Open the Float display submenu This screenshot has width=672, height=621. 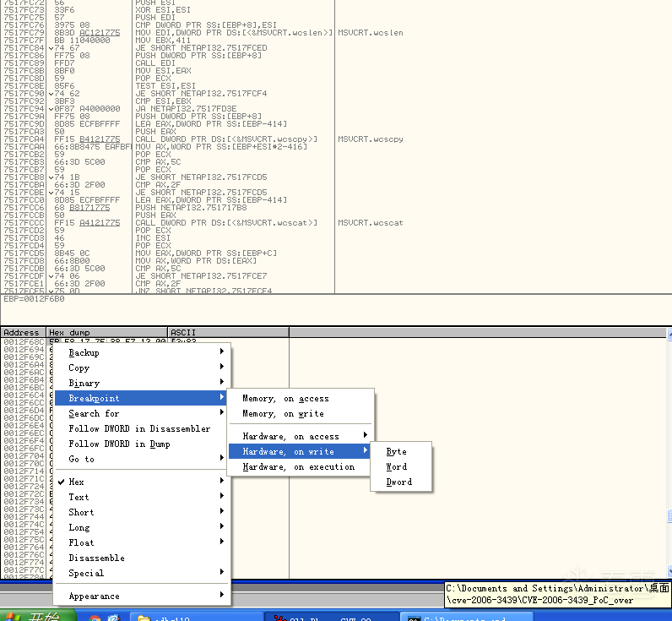(142, 542)
